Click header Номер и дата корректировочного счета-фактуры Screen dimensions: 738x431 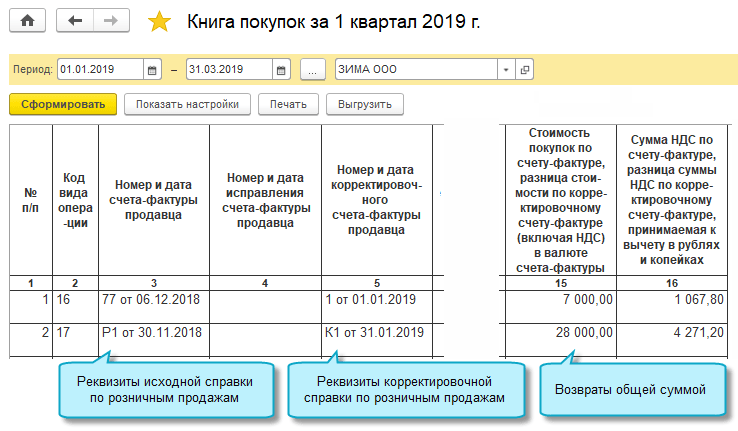(377, 200)
